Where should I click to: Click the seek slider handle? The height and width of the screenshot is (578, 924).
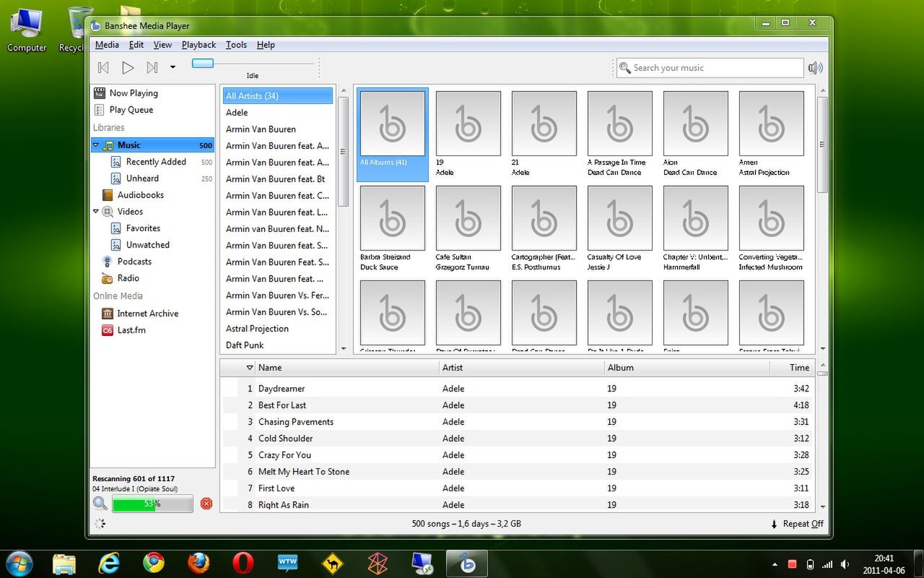pyautogui.click(x=203, y=64)
